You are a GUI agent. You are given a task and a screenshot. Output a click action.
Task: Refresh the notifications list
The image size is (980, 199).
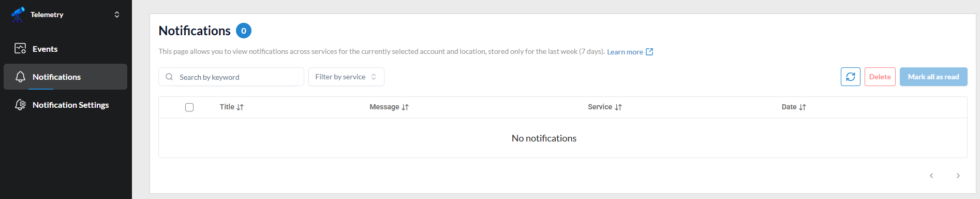(x=851, y=77)
